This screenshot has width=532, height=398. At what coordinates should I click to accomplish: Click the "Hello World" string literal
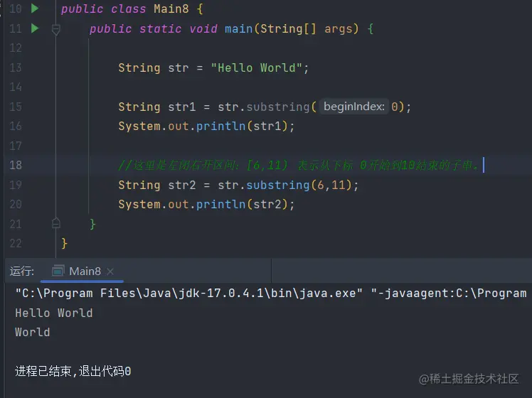(256, 68)
